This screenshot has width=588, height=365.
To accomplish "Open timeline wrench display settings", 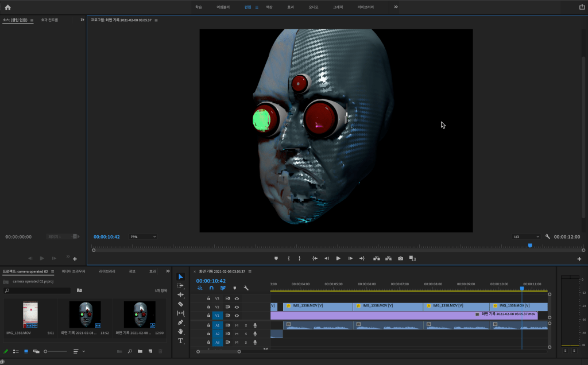I will tap(246, 288).
